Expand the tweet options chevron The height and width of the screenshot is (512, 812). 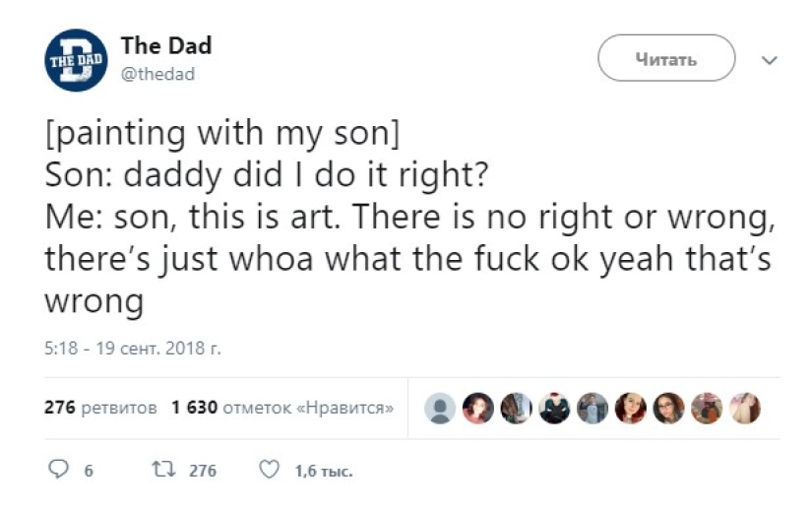pyautogui.click(x=770, y=59)
